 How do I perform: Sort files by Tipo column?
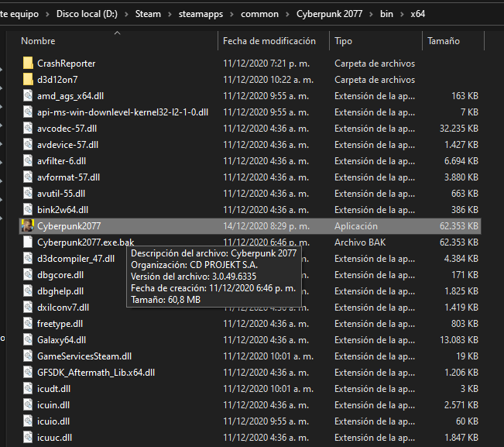pos(343,41)
